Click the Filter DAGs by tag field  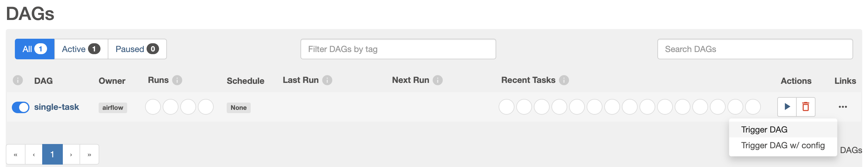[x=398, y=49]
